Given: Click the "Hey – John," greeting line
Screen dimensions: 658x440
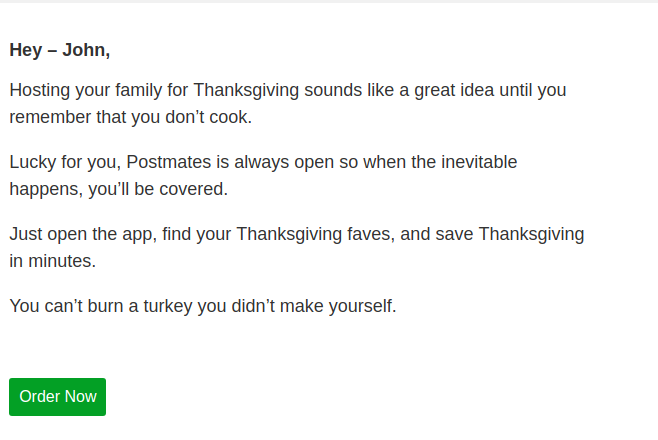Looking at the screenshot, I should 60,50.
